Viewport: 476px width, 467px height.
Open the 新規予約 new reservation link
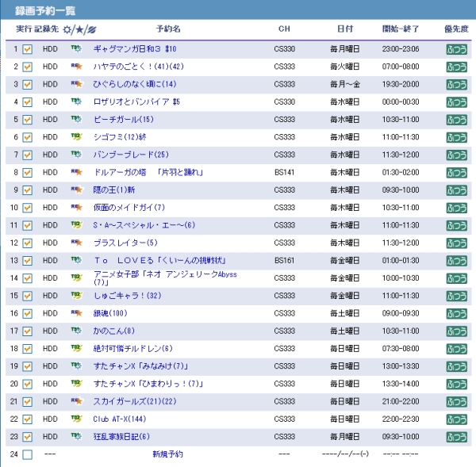point(167,454)
